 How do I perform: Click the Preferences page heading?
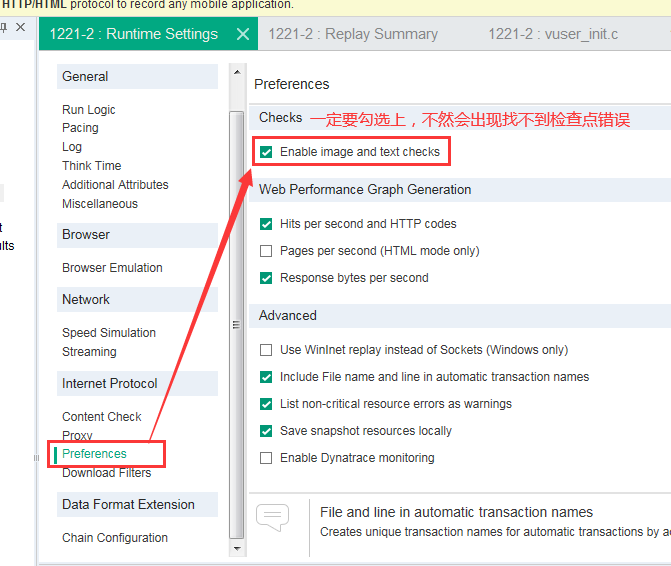(x=291, y=84)
